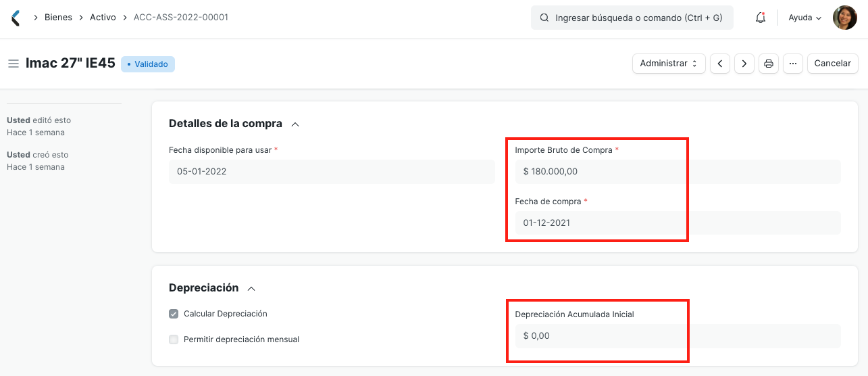Click the Validado status badge

point(148,64)
